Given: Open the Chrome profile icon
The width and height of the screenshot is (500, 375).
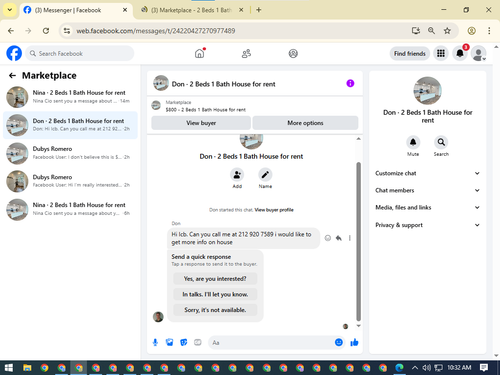Looking at the screenshot, I should pyautogui.click(x=471, y=31).
